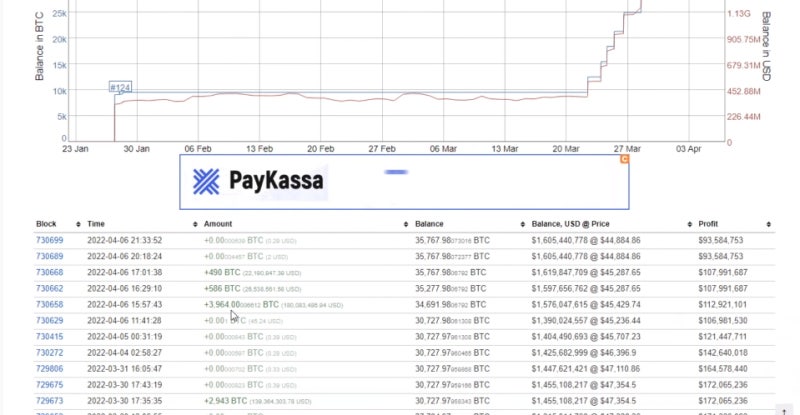The height and width of the screenshot is (415, 800).
Task: Open block 730629 link
Action: point(49,321)
